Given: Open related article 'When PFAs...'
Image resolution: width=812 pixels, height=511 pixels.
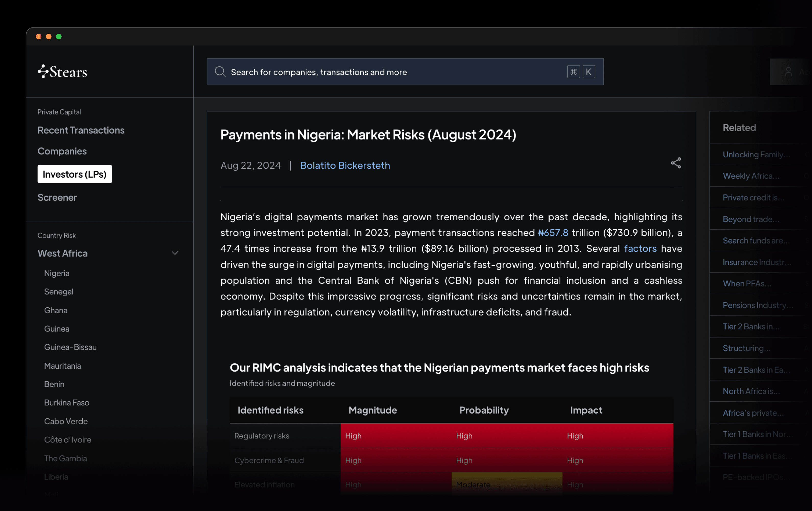Looking at the screenshot, I should (747, 284).
